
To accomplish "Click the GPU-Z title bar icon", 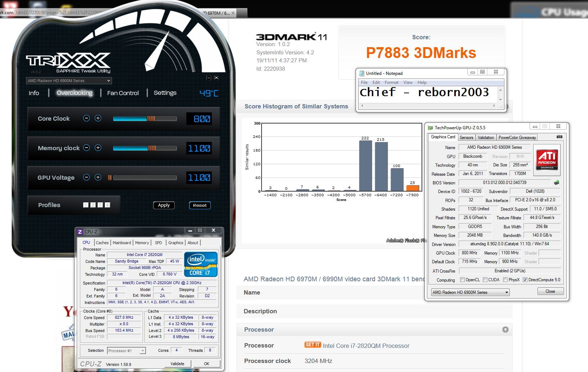I will click(x=430, y=127).
